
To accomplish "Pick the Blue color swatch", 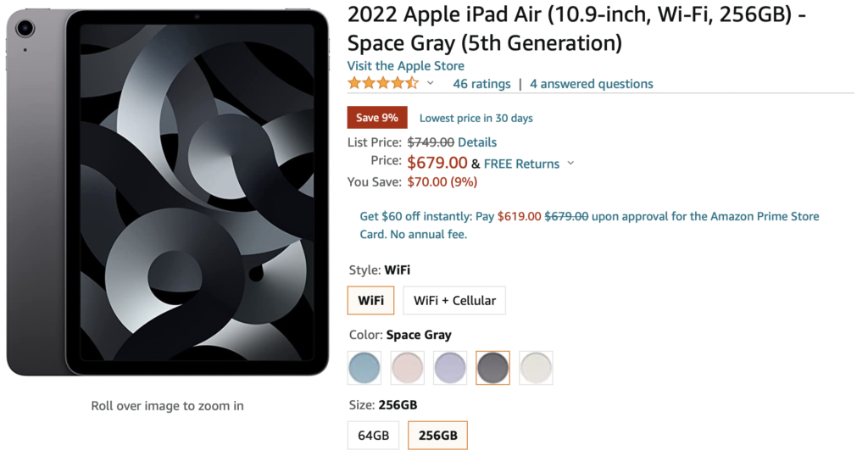I will [x=365, y=368].
